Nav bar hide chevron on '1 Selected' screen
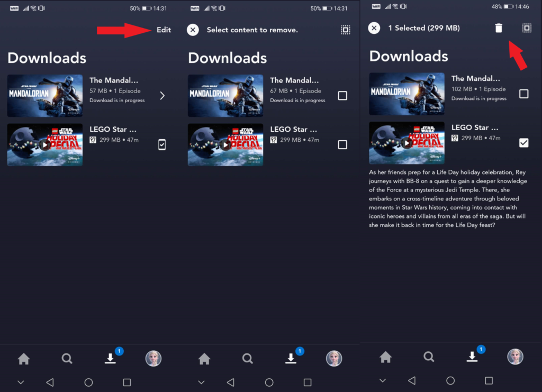The width and height of the screenshot is (542, 392). click(382, 380)
